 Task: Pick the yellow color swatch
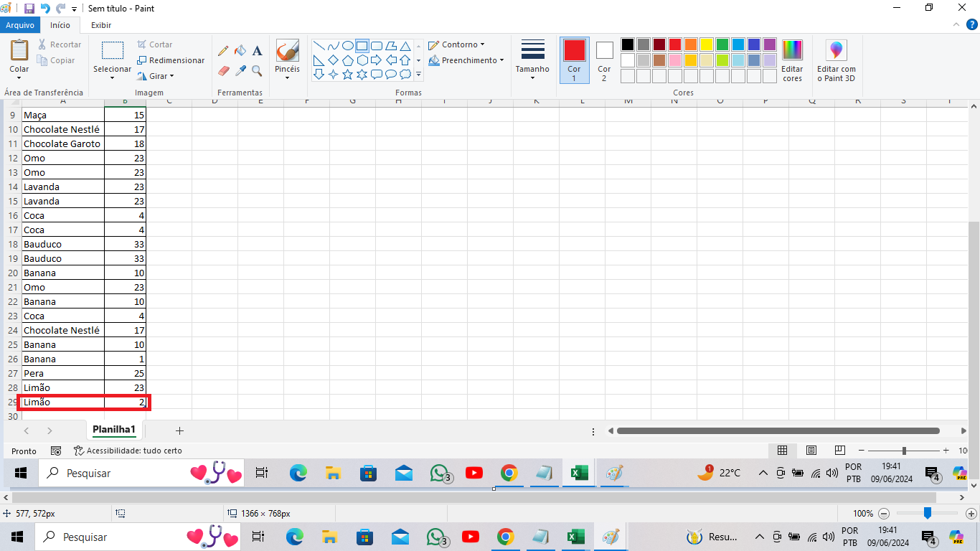click(707, 44)
